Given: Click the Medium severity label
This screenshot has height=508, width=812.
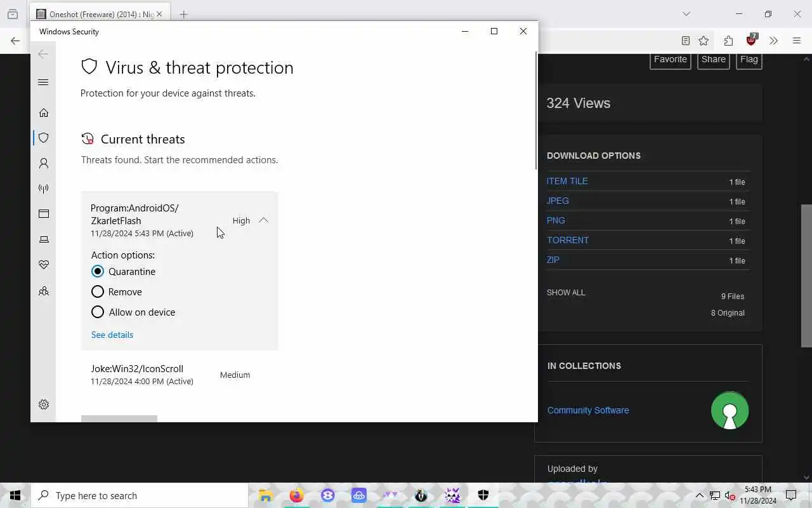Looking at the screenshot, I should coord(235,375).
